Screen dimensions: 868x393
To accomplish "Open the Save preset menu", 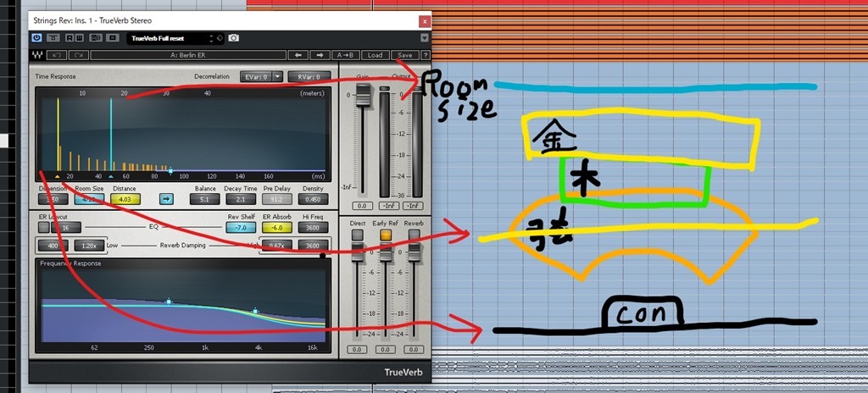I will [x=403, y=55].
